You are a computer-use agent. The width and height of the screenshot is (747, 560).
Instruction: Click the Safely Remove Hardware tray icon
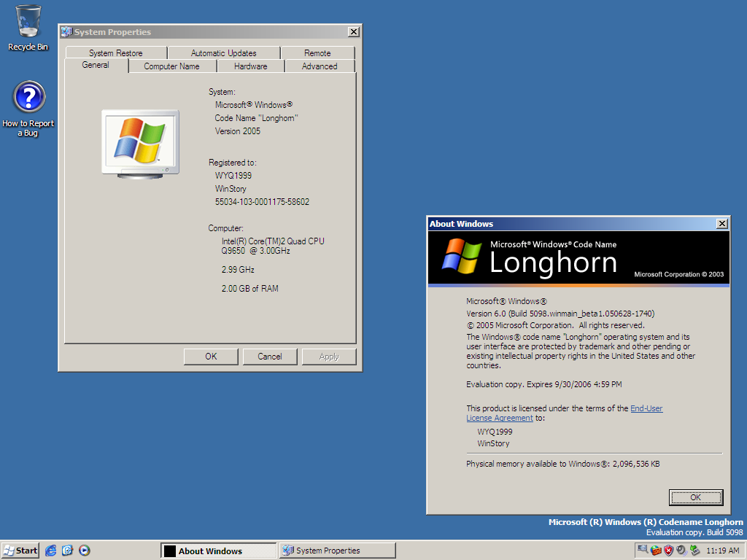(694, 551)
